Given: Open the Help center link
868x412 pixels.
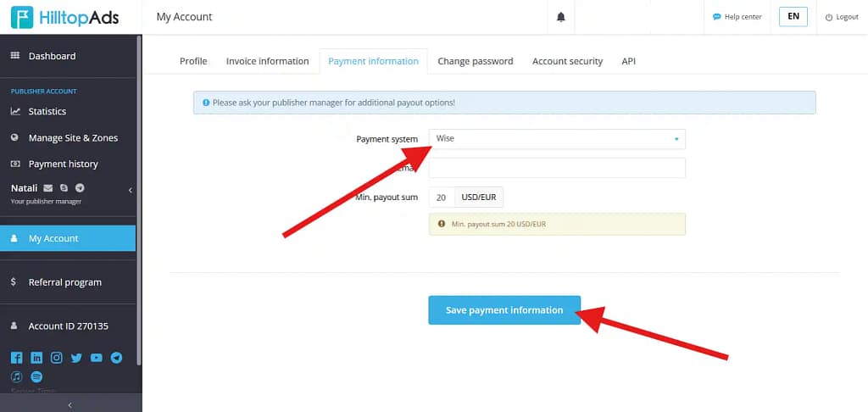Looking at the screenshot, I should 737,17.
